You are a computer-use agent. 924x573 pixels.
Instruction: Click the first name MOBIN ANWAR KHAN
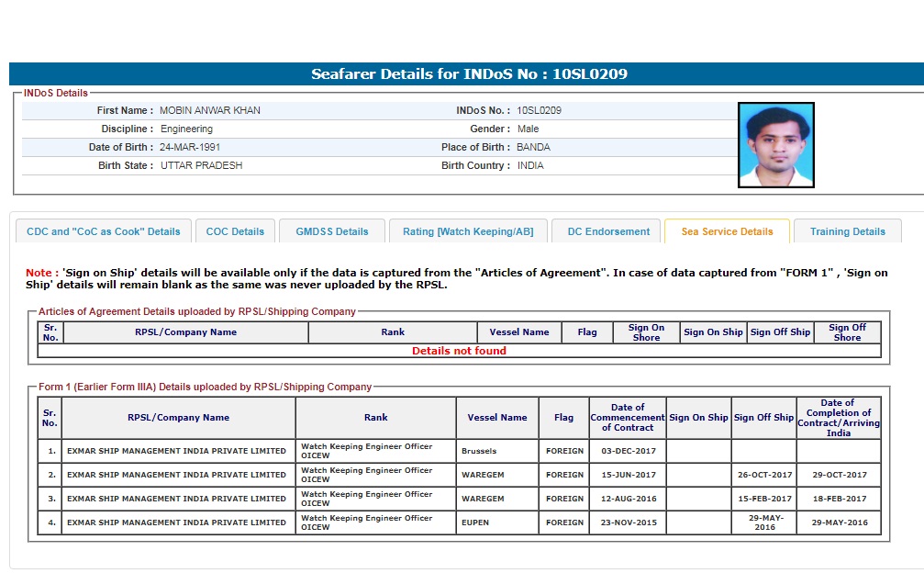[x=210, y=110]
